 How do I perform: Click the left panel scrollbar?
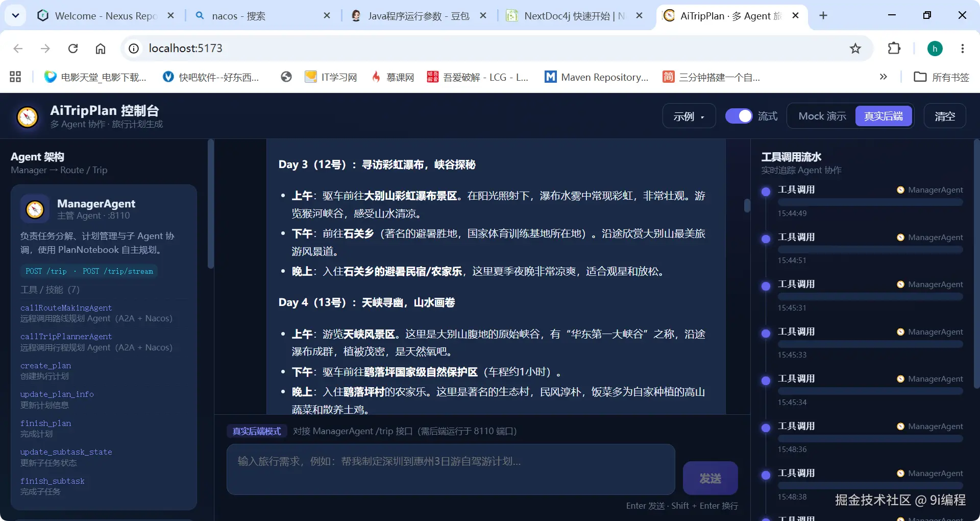[210, 204]
